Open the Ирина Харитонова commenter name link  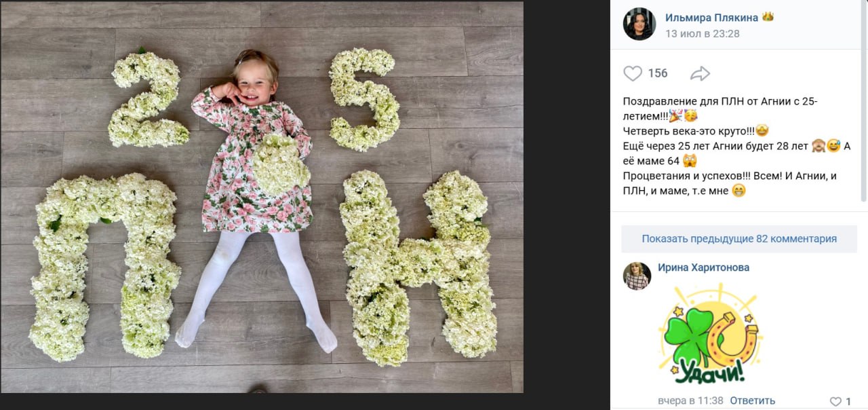703,268
